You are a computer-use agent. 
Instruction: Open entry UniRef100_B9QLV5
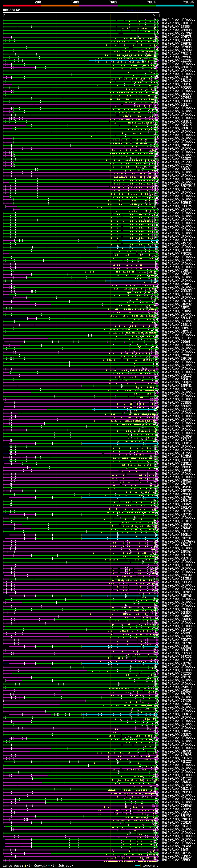(177, 507)
